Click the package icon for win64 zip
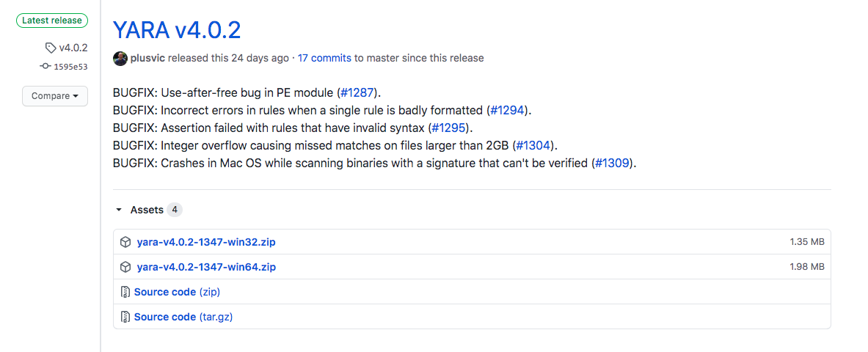 tap(125, 267)
